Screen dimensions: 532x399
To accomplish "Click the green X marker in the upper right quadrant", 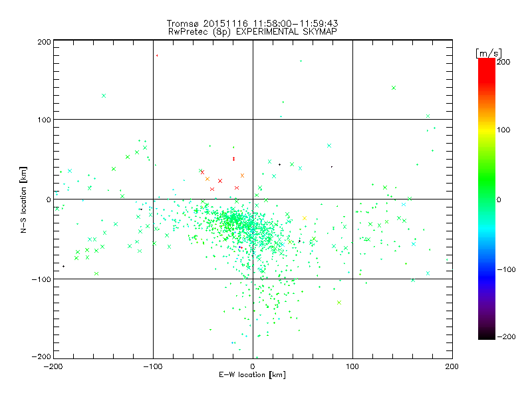I will [394, 88].
